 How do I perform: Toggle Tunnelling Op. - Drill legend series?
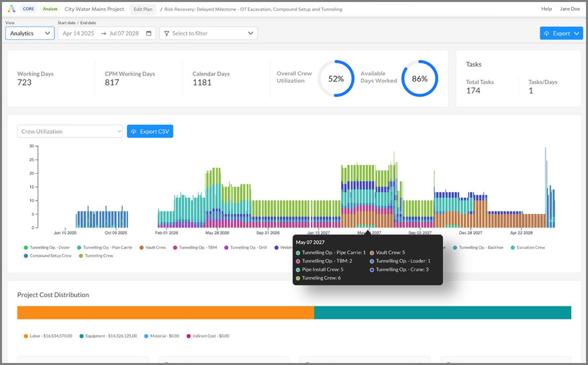point(245,247)
